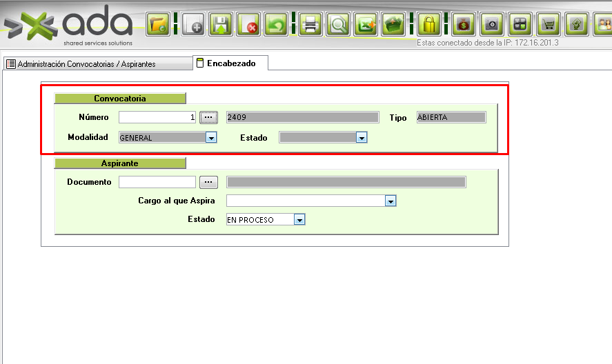Click the camera toolbar icon
The width and height of the screenshot is (612, 364).
point(492,25)
